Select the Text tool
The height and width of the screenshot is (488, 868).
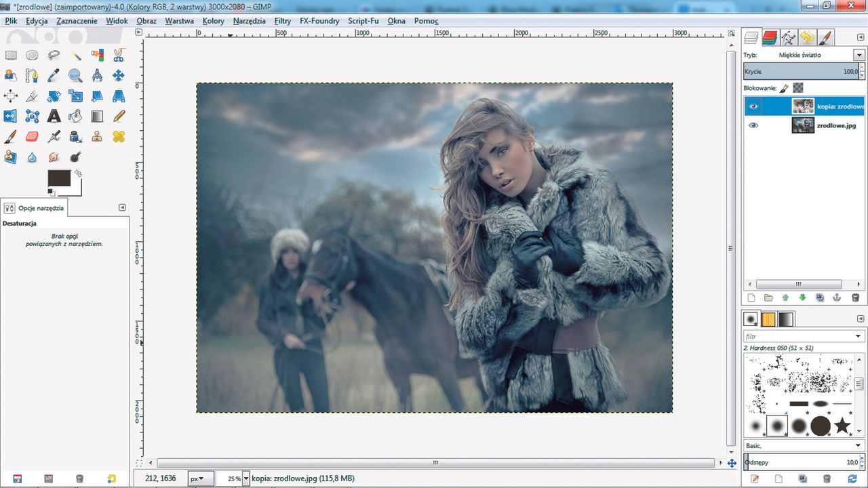[54, 116]
